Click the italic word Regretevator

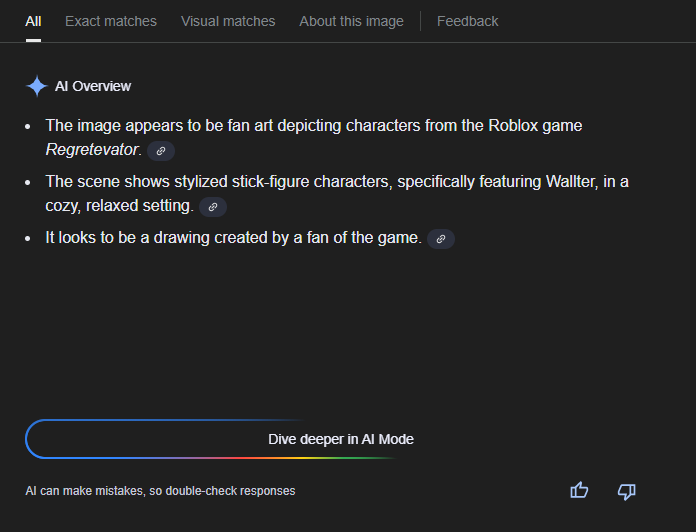click(92, 150)
